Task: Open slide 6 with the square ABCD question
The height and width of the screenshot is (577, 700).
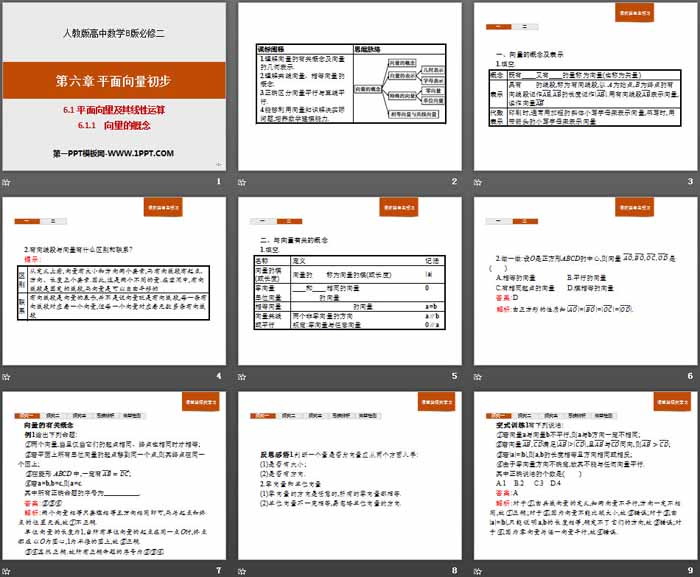Action: click(x=585, y=281)
